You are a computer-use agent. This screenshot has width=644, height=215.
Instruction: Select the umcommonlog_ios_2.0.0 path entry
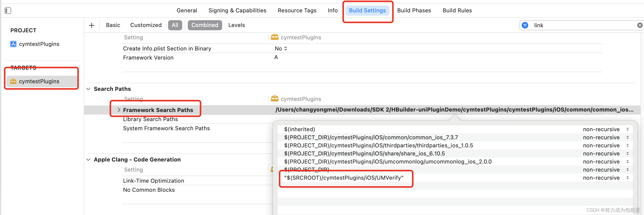[388, 162]
